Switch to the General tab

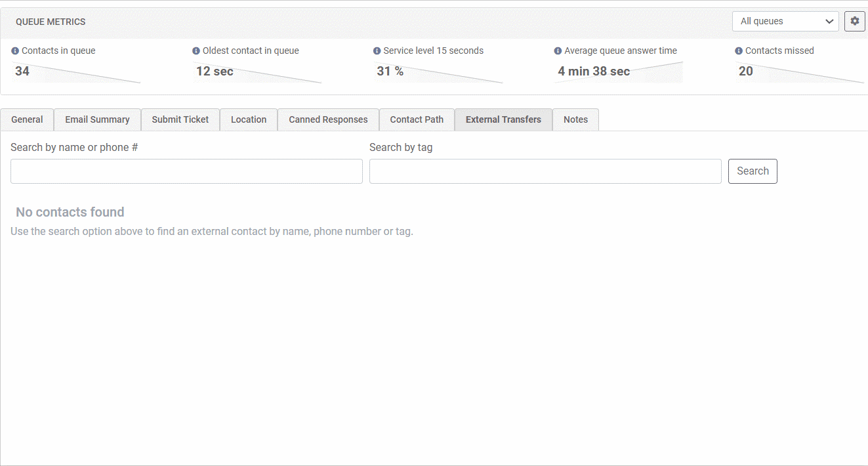pos(27,119)
